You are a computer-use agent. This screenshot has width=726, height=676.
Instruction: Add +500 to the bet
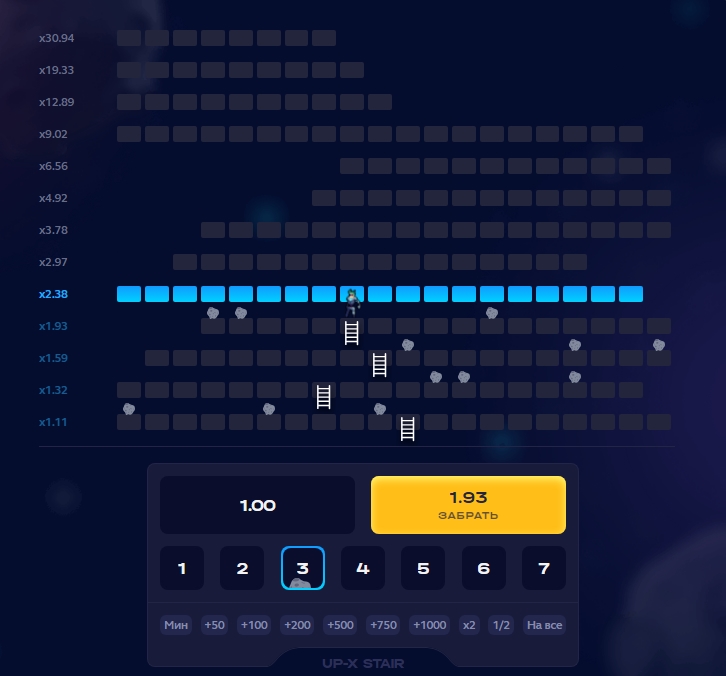tap(340, 625)
